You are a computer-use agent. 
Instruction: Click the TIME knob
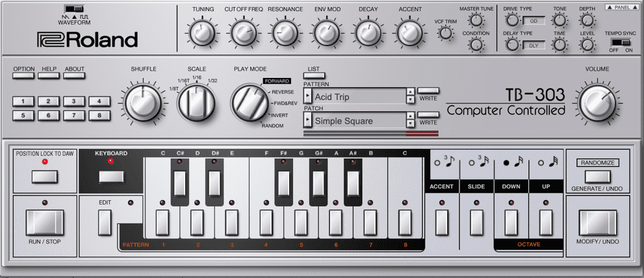click(560, 44)
